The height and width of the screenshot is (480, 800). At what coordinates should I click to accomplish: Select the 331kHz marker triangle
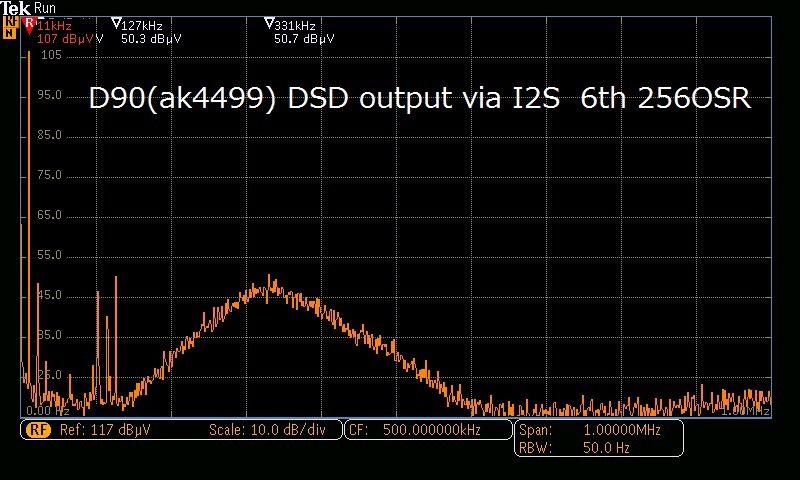click(269, 23)
